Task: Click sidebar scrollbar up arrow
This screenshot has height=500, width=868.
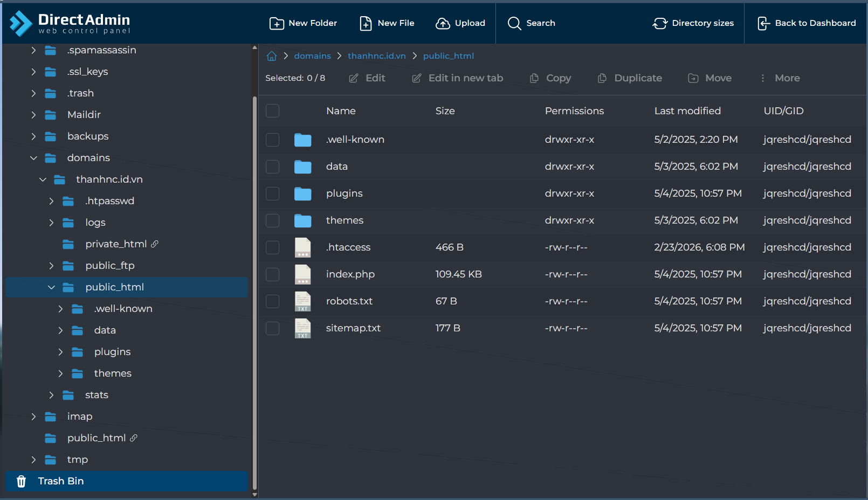Action: (x=254, y=48)
